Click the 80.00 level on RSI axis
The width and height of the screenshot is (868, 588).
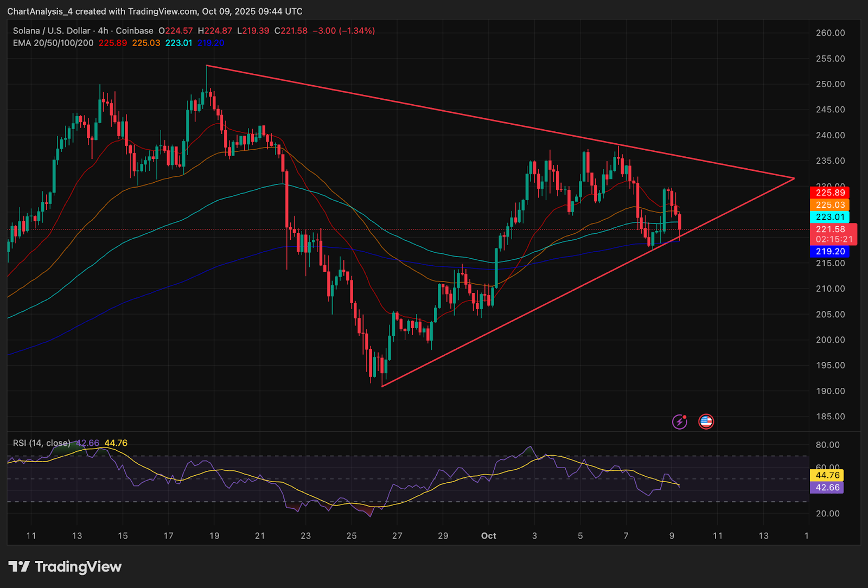coord(827,445)
